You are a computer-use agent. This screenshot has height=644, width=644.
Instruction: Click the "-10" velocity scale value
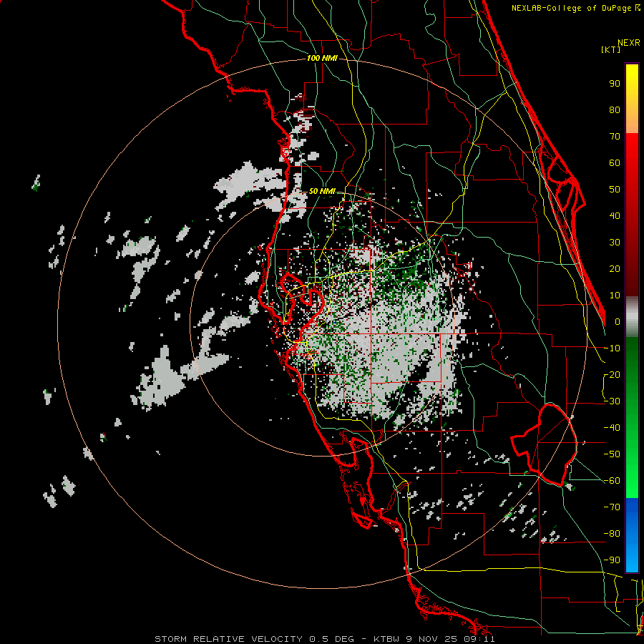tap(612, 348)
